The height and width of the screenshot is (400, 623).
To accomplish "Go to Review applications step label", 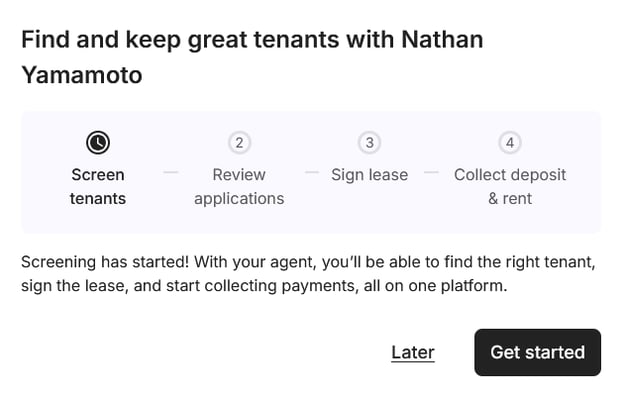I will pos(239,187).
